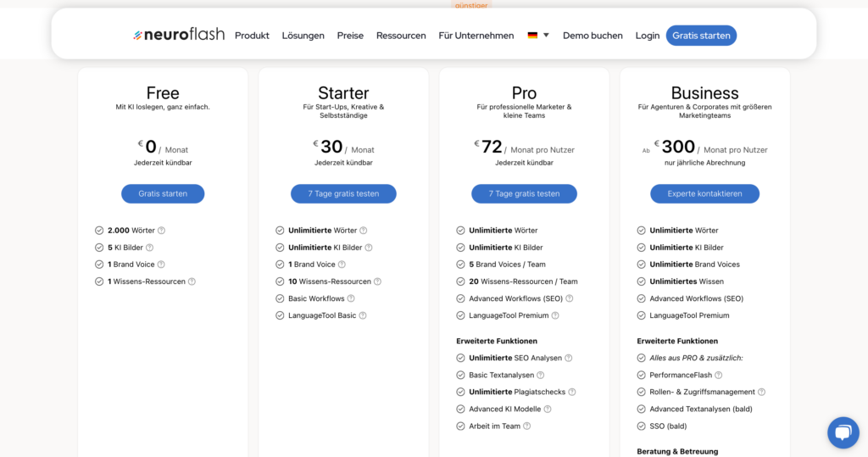Start the Pro 7 Tage gratis testen
Viewport: 868px width, 457px height.
(524, 194)
